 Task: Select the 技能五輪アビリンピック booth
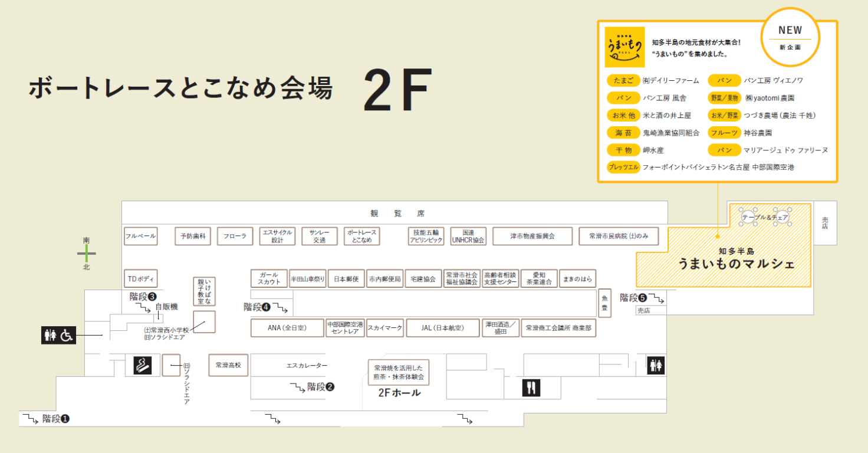point(426,236)
